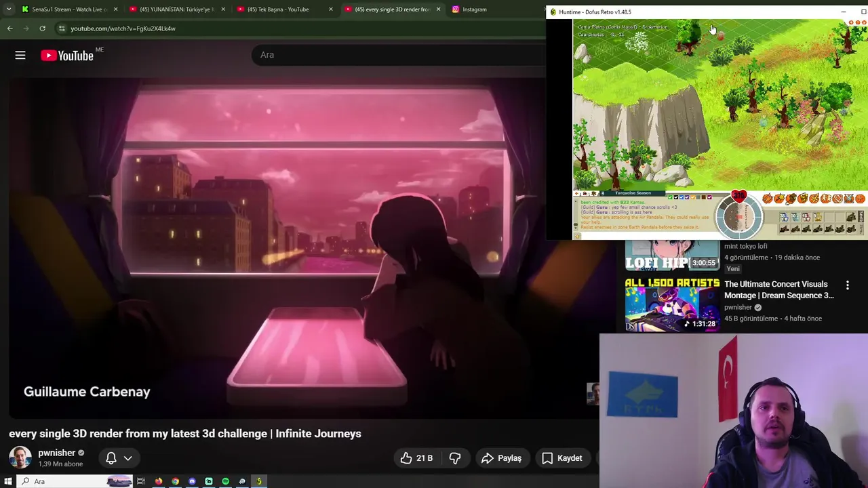This screenshot has height=488, width=868.
Task: Click Kaydet save button
Action: click(x=562, y=458)
